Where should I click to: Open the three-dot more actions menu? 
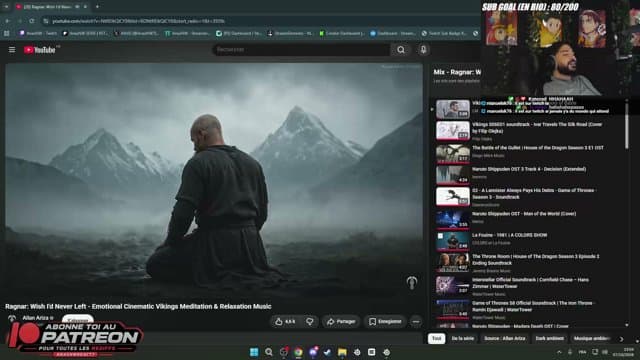(x=416, y=322)
